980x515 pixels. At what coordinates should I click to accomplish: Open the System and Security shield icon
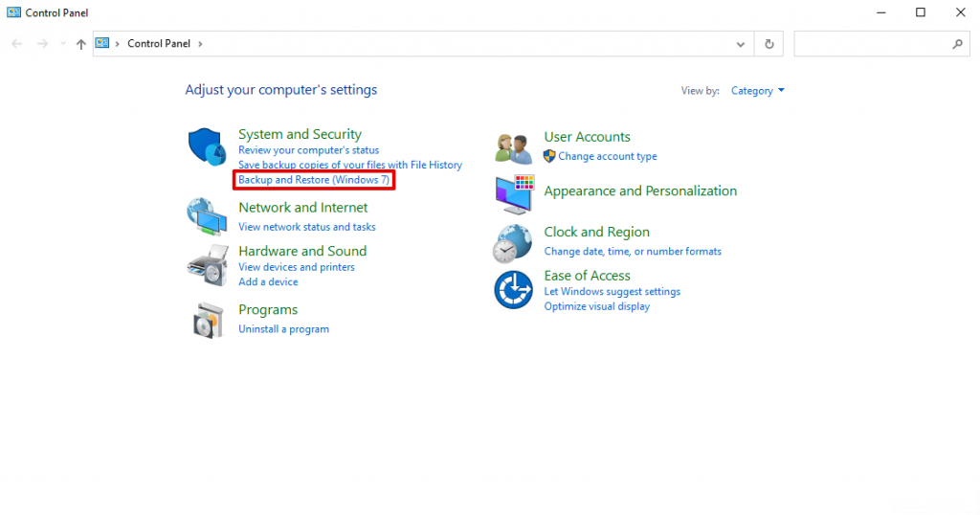pos(207,146)
